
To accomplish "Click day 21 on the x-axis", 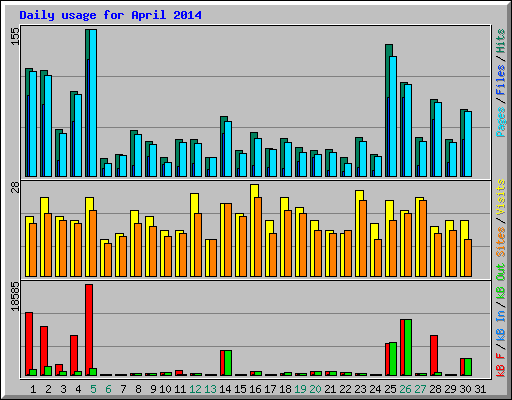I will tap(330, 389).
